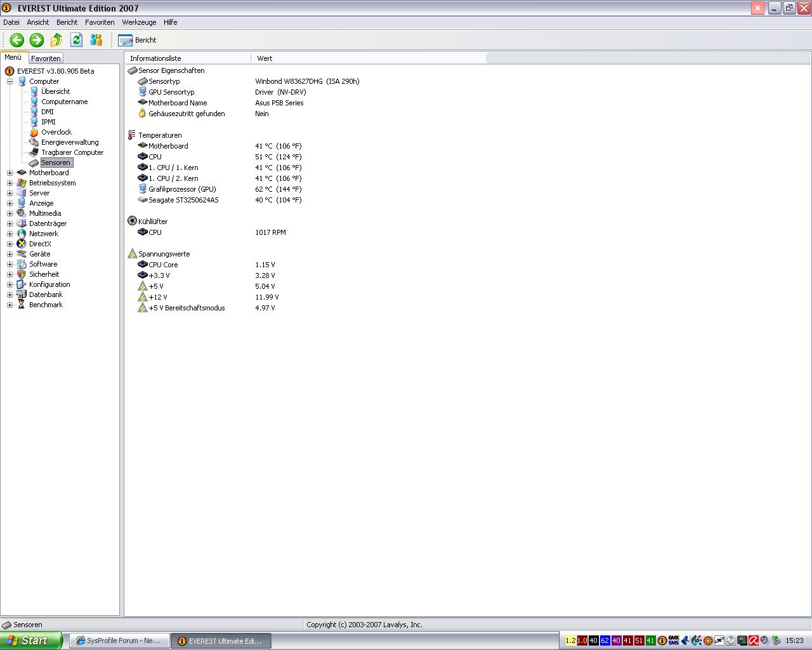Screen dimensions: 812x650
Task: Click EVEREST Ultimate Edition taskbar button
Action: pos(221,640)
